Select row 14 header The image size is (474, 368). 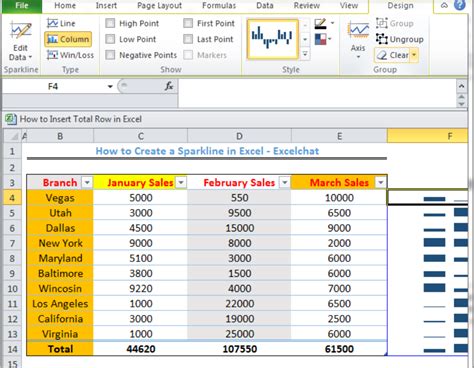point(12,349)
